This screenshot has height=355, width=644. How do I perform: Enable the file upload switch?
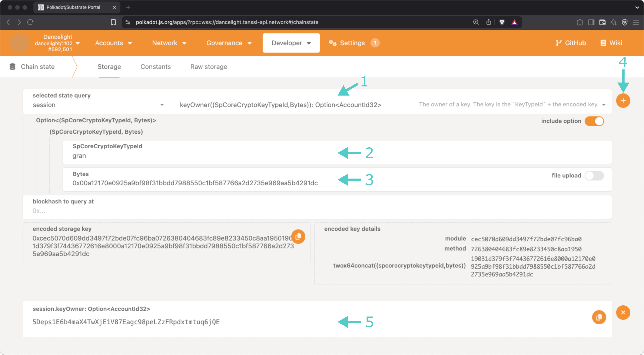coord(594,175)
